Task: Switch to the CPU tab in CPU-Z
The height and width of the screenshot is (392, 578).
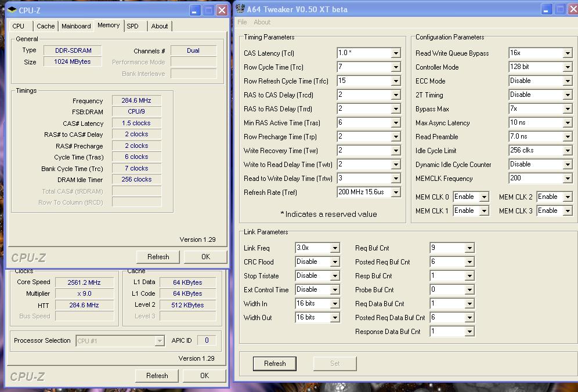Action: pyautogui.click(x=18, y=26)
